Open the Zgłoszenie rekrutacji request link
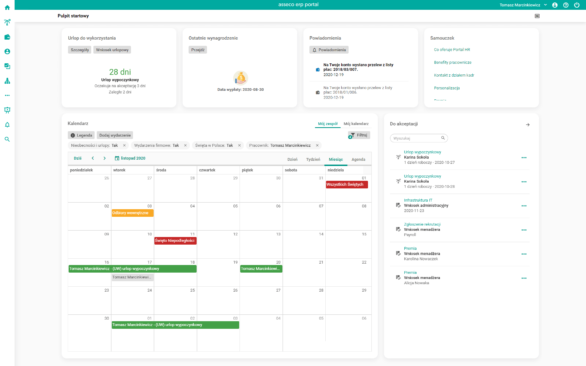 point(422,224)
